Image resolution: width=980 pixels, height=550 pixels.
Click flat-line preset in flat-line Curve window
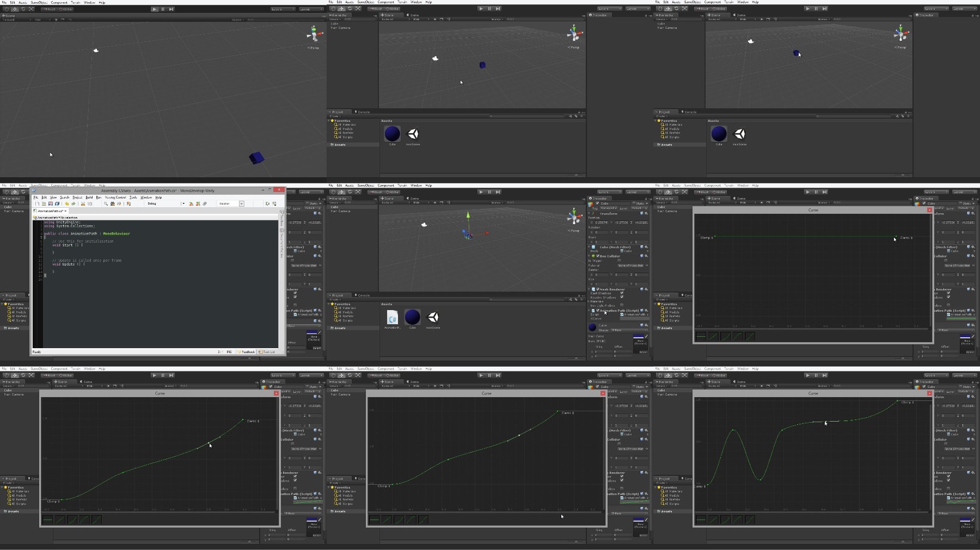[701, 336]
